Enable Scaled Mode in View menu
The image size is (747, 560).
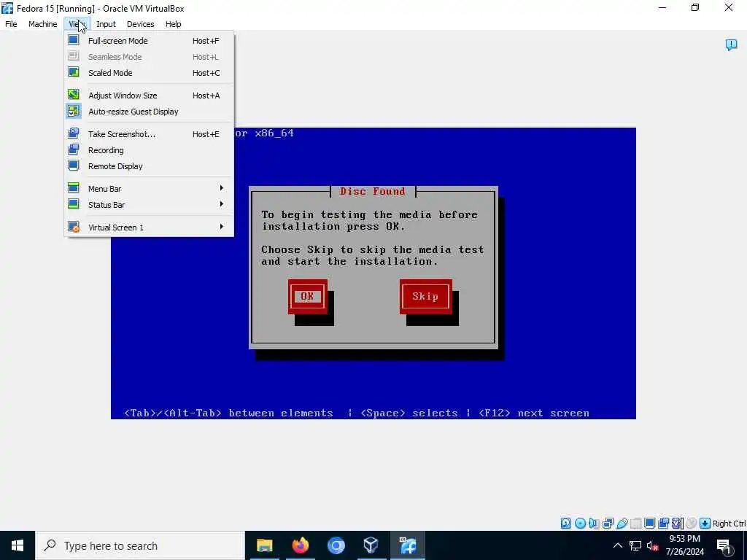tap(149, 73)
